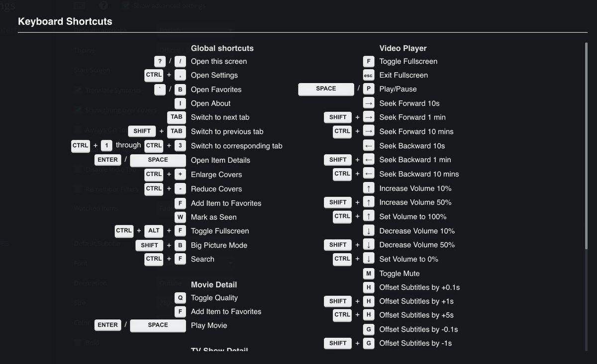The image size is (597, 364).
Task: Click the ENTER key beside Play Movie
Action: 107,325
